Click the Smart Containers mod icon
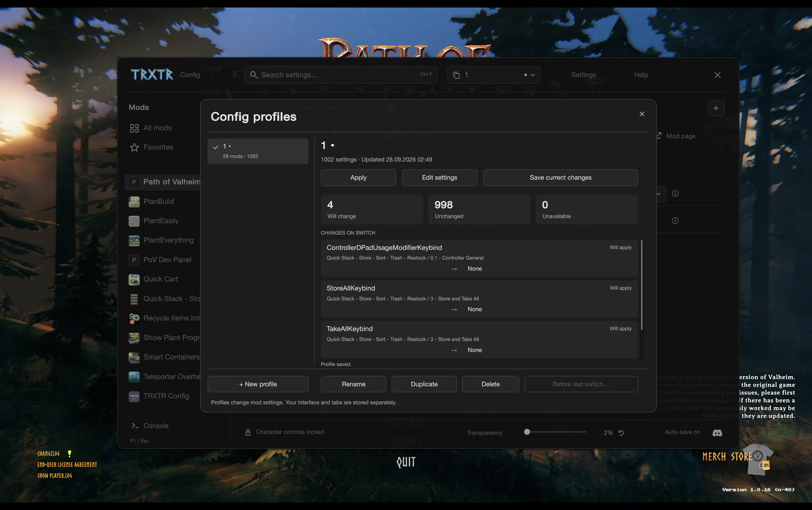 [134, 358]
